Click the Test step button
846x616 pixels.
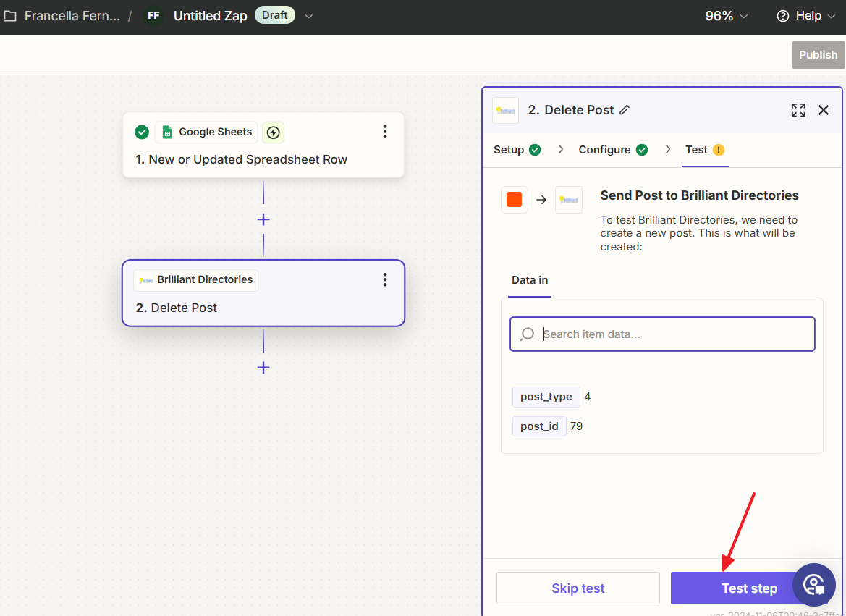(749, 588)
